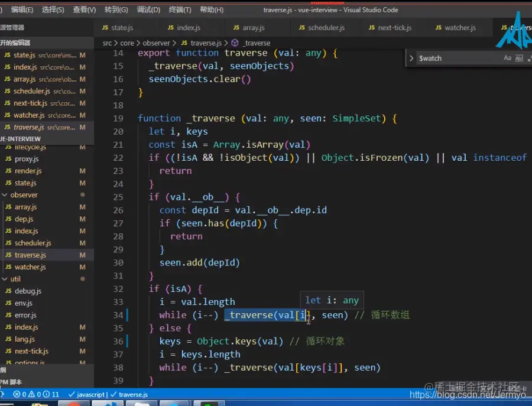This screenshot has height=406, width=532.
Task: Click the cube symbol icon in breadcrumb
Action: click(235, 43)
